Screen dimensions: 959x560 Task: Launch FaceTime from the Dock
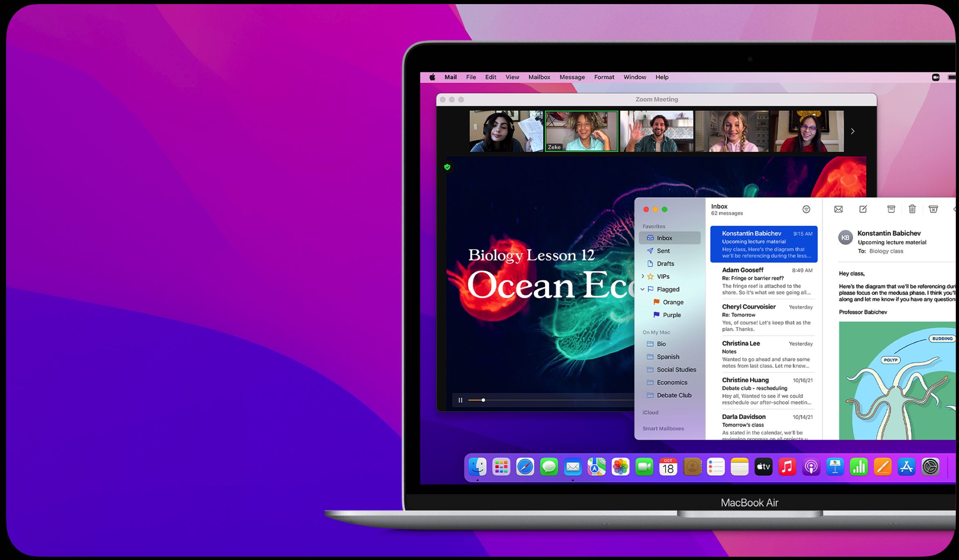[644, 467]
